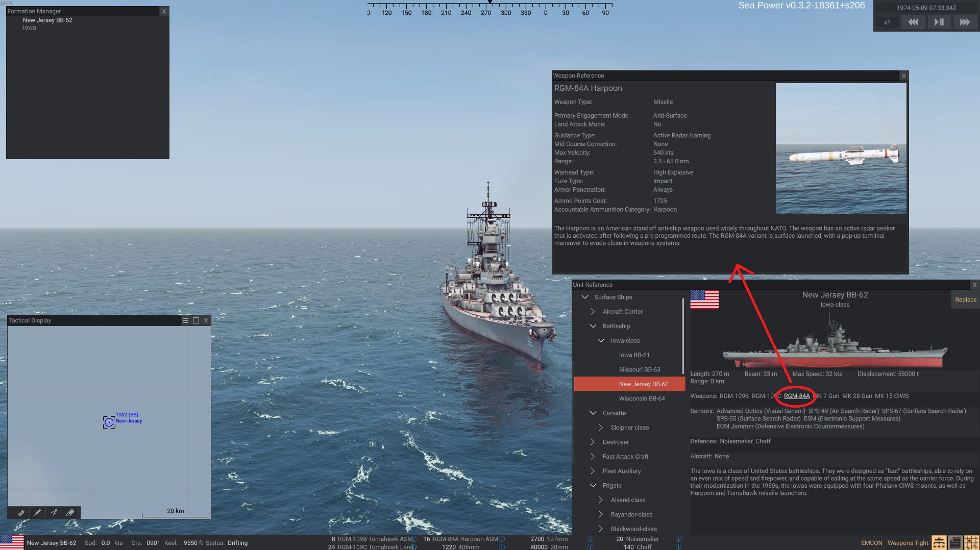The width and height of the screenshot is (980, 550).
Task: Click the x1 time compression indicator
Action: click(887, 22)
